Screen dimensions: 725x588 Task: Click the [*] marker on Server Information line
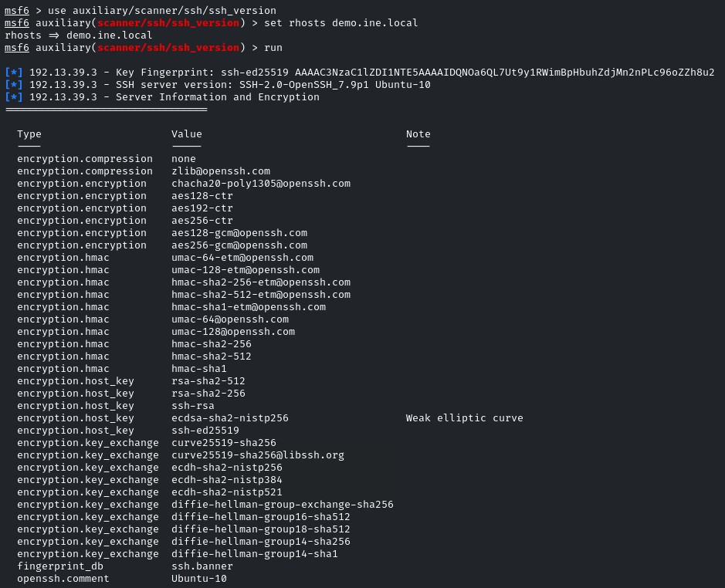(x=14, y=97)
